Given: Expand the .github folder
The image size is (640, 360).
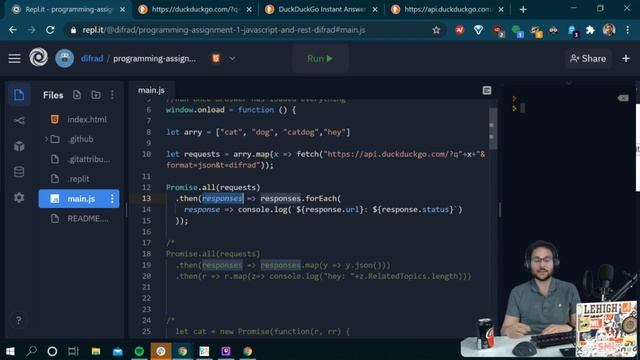Looking at the screenshot, I should pos(46,139).
